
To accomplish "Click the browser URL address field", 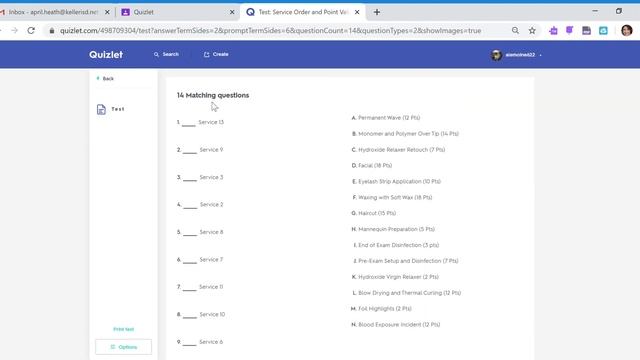I will (x=270, y=31).
